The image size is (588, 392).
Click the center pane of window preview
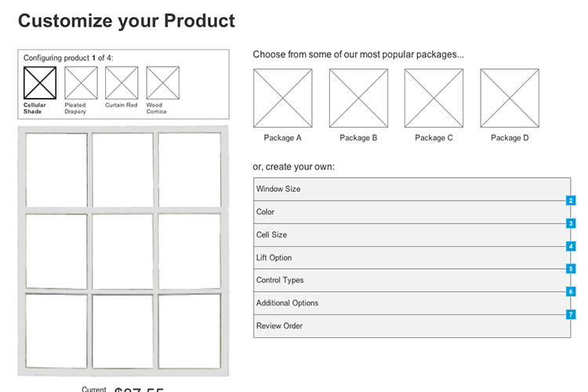[122, 252]
